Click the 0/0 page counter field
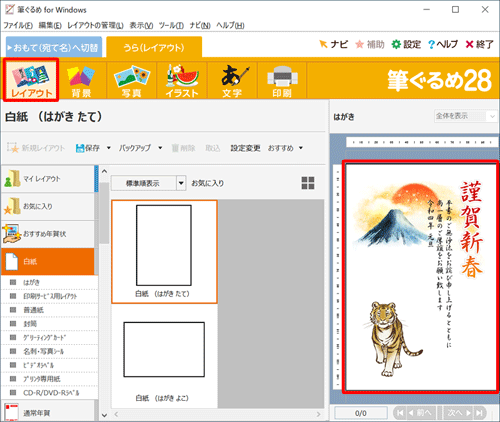The image size is (500, 422). pos(361,413)
